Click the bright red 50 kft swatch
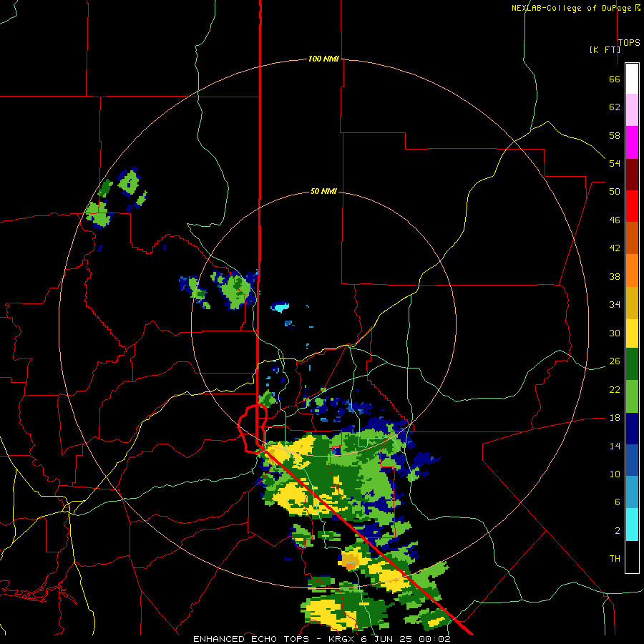This screenshot has height=644, width=644. click(x=632, y=206)
